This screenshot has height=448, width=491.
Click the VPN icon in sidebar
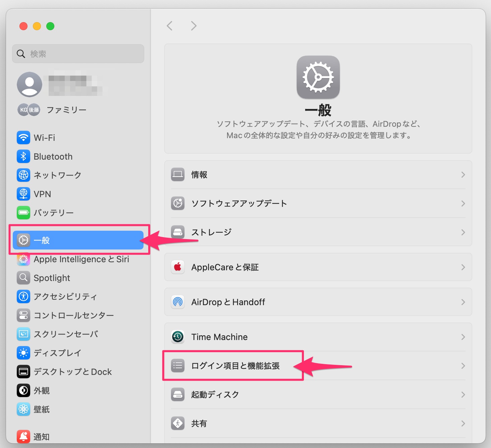(x=23, y=194)
